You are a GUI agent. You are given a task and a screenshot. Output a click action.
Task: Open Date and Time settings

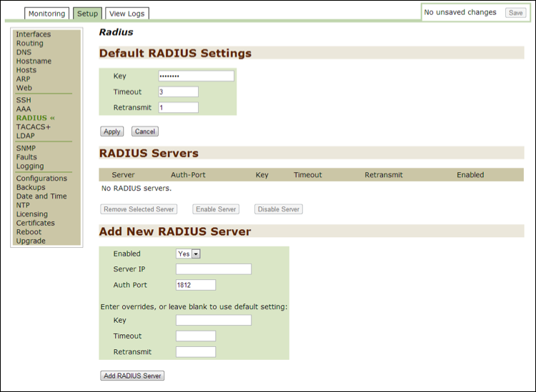pos(41,196)
